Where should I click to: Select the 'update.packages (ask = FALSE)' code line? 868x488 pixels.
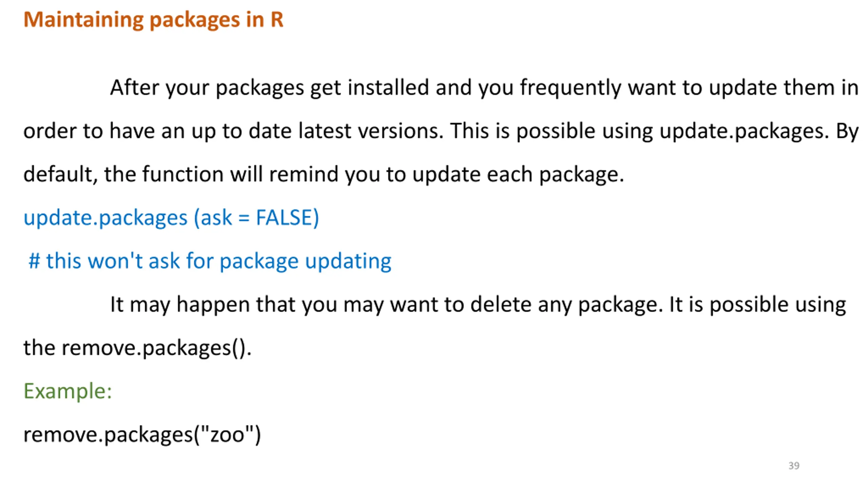point(171,218)
